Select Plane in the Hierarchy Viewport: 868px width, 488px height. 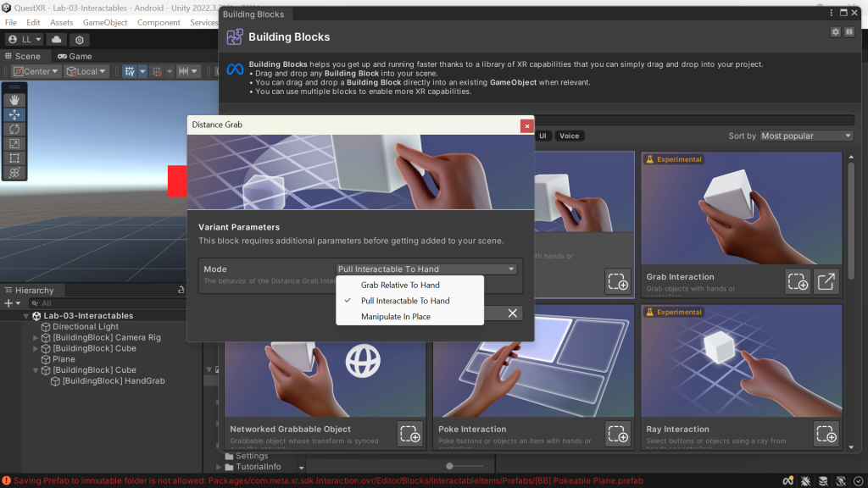click(x=64, y=359)
